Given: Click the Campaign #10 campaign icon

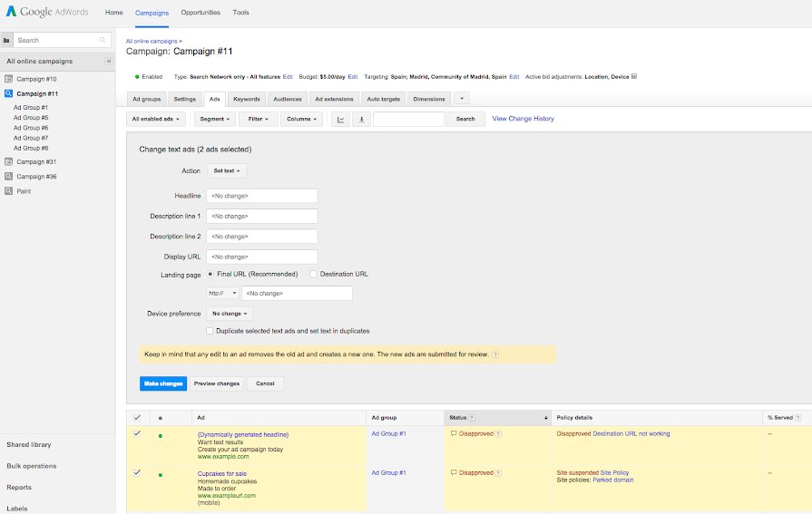Looking at the screenshot, I should 8,79.
